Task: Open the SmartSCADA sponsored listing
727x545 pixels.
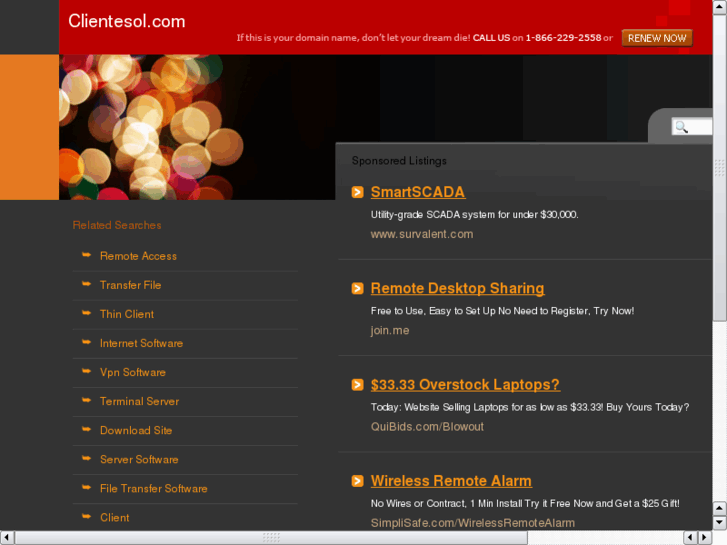Action: click(418, 192)
